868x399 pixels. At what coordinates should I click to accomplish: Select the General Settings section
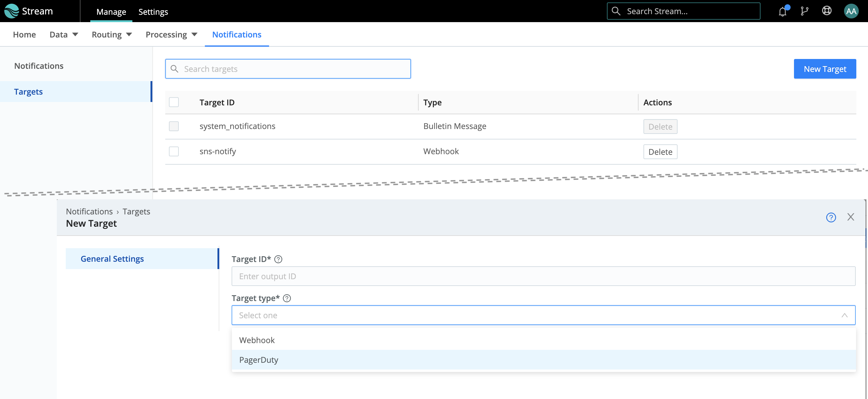pos(142,258)
